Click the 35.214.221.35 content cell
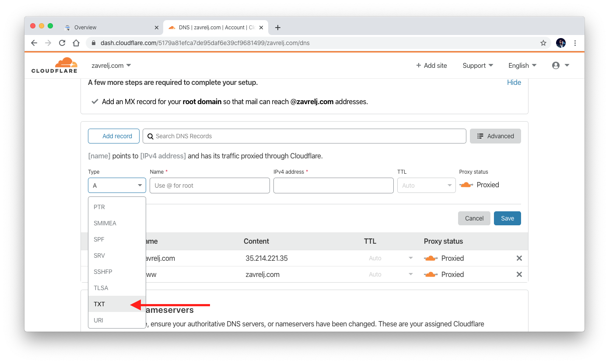This screenshot has height=364, width=609. 266,258
